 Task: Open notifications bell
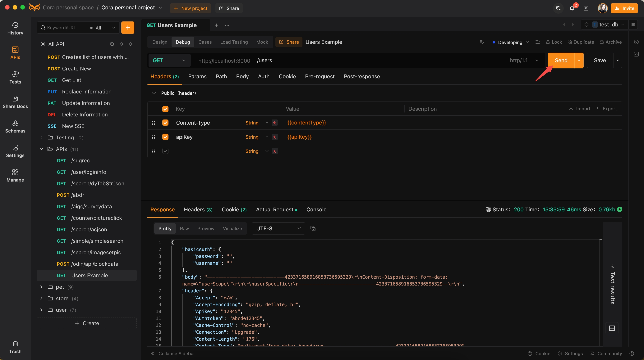572,8
